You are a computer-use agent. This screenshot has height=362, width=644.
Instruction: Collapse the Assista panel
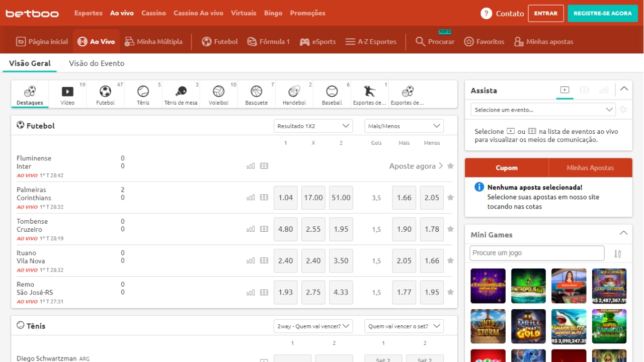(x=624, y=89)
